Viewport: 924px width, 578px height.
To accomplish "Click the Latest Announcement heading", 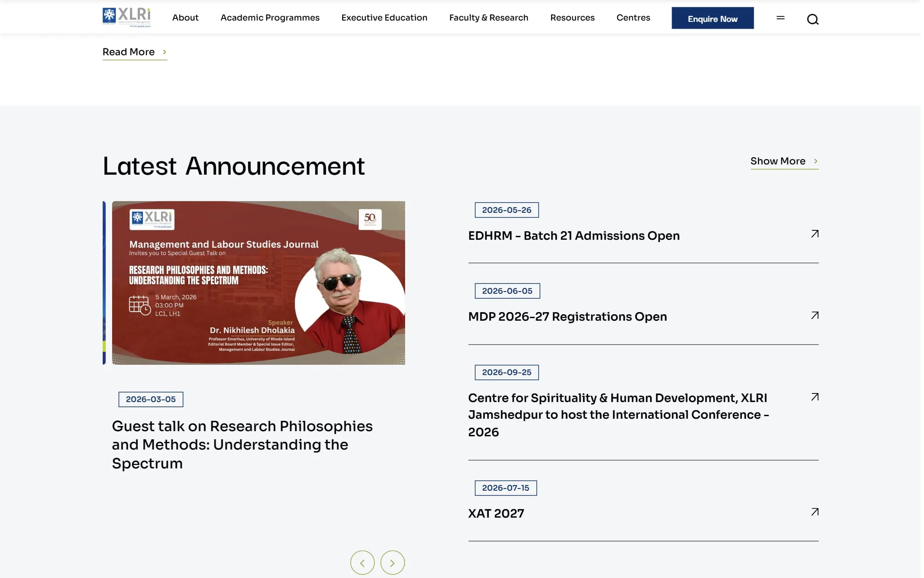I will click(x=234, y=166).
